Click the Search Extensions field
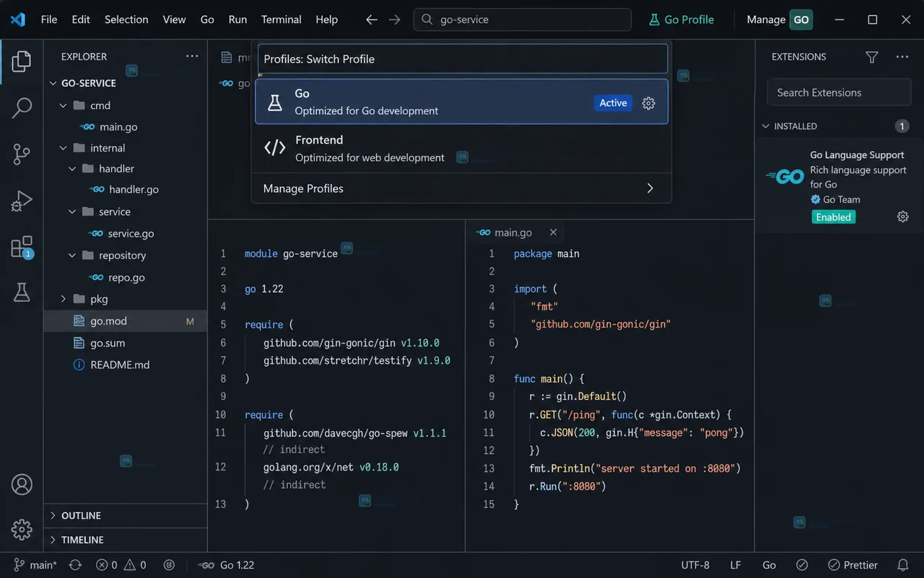Viewport: 924px width, 578px height. point(839,92)
